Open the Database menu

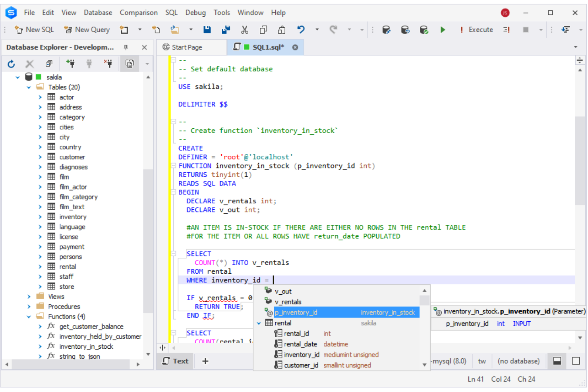pos(98,12)
